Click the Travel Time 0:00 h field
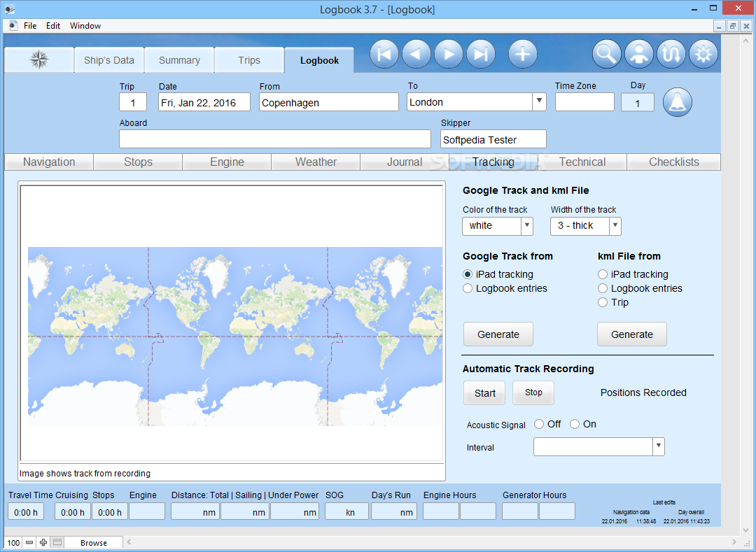756x552 pixels. (x=26, y=511)
